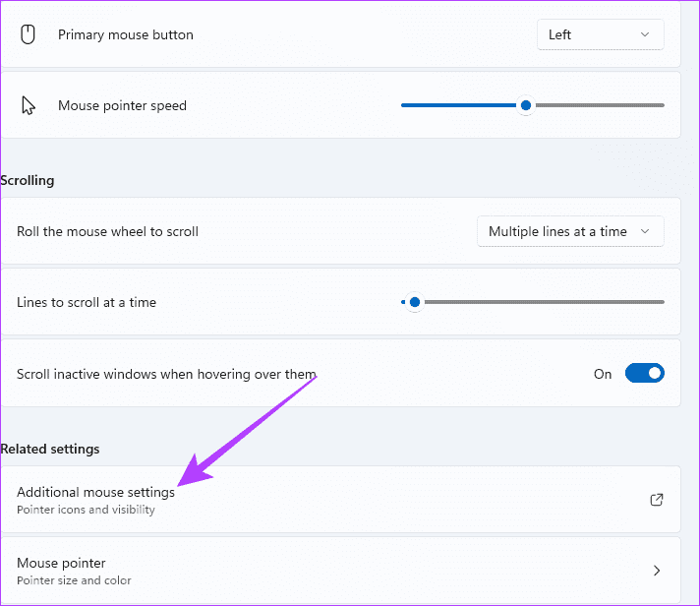Screen dimensions: 700x606
Task: Click the "Primary mouse button" label
Action: tap(126, 34)
